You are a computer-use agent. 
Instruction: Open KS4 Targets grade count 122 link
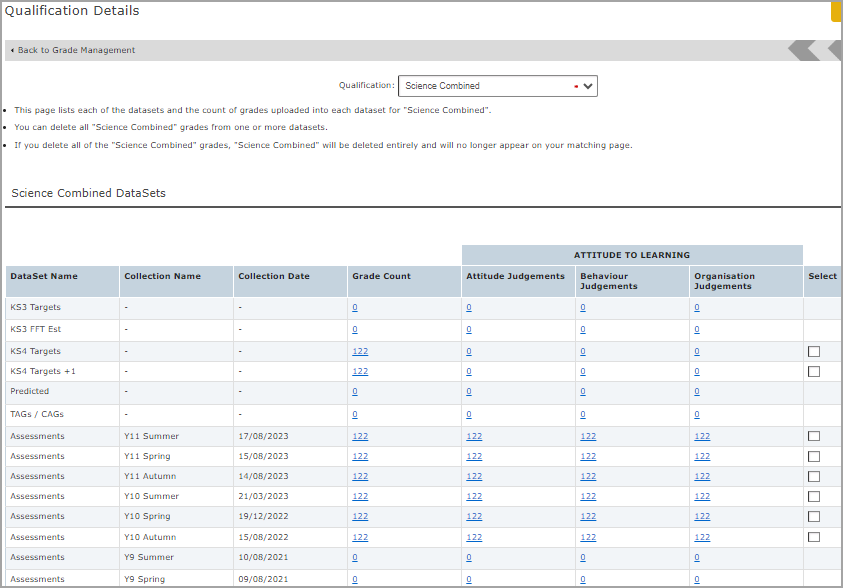coord(360,352)
